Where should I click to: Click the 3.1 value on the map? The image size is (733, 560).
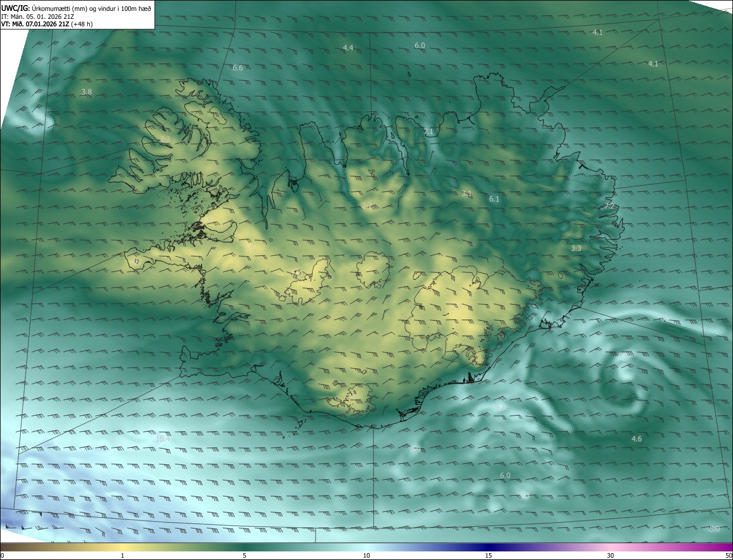pos(467,194)
